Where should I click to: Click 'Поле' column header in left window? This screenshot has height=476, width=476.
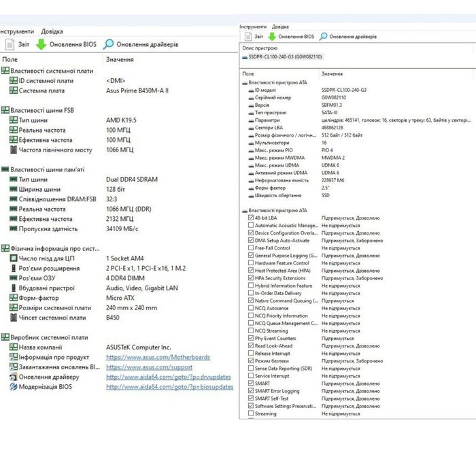[10, 60]
